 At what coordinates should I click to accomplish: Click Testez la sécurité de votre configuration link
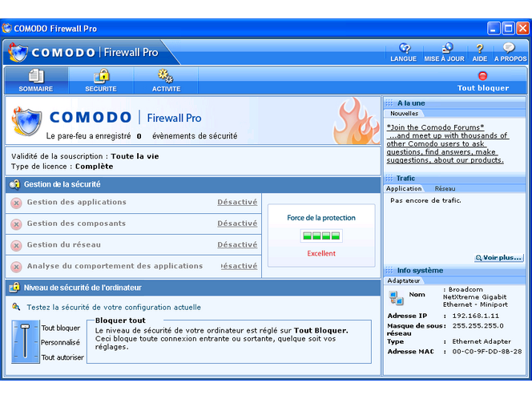[114, 308]
